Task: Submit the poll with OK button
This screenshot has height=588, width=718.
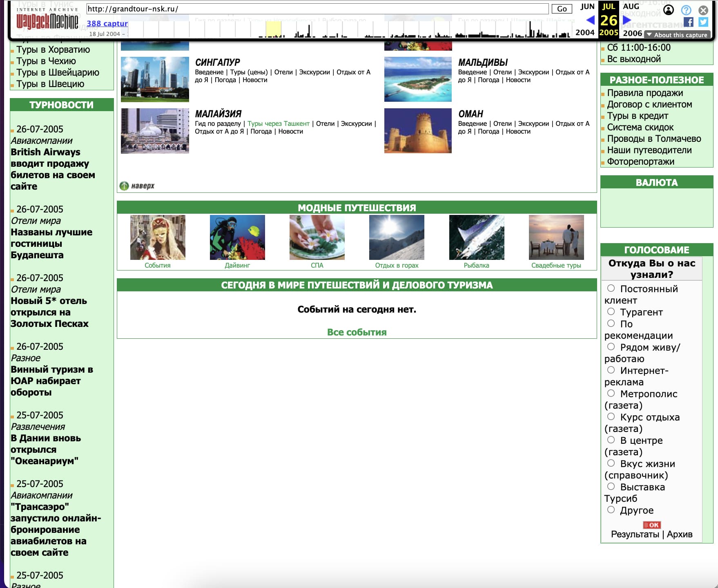Action: click(x=651, y=525)
